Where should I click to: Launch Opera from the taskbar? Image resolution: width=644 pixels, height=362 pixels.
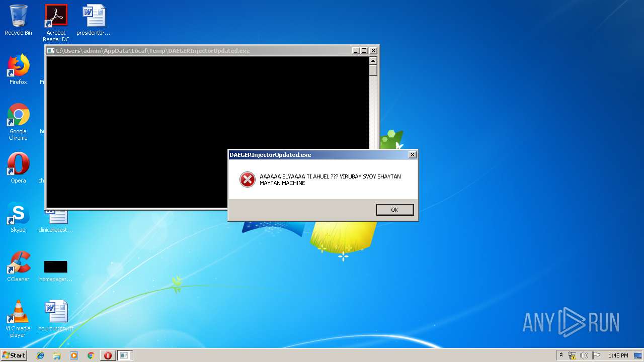[x=108, y=355]
